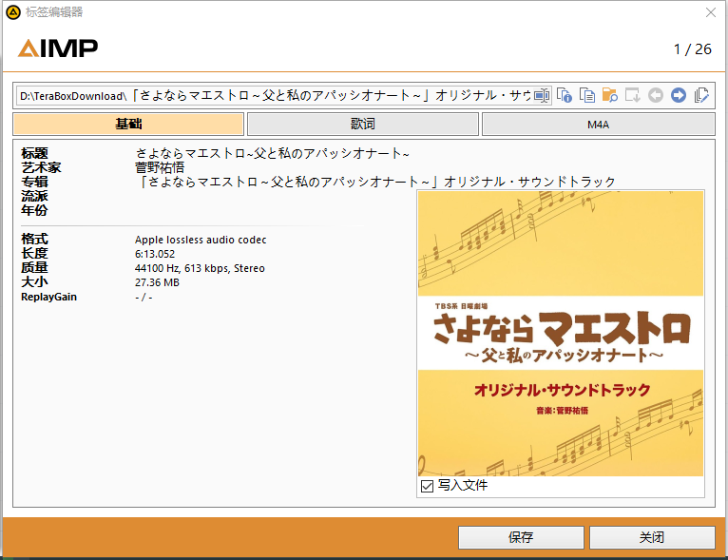Click the album cover artwork
Screen dimensions: 728x560
click(x=560, y=333)
